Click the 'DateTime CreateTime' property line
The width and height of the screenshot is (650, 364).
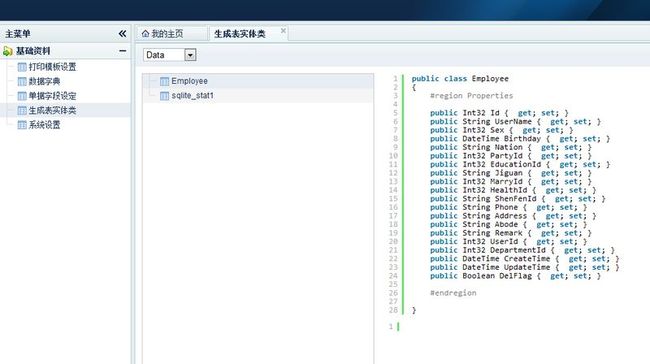tap(524, 259)
